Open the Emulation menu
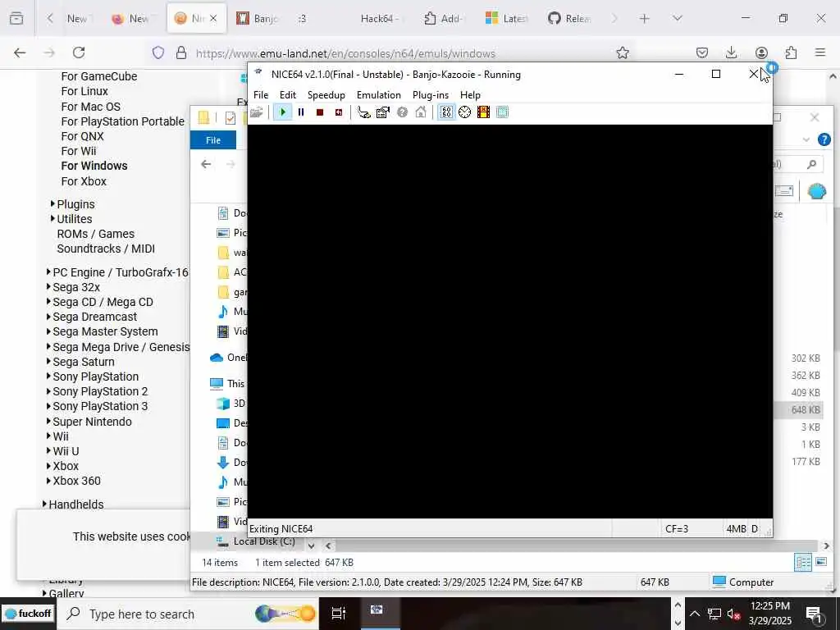 point(379,95)
